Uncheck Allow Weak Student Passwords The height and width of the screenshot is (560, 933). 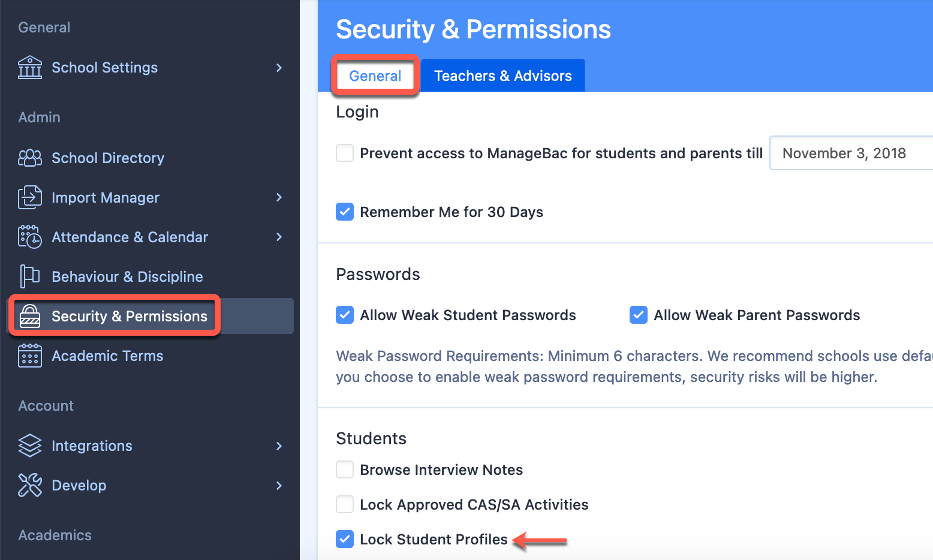345,315
